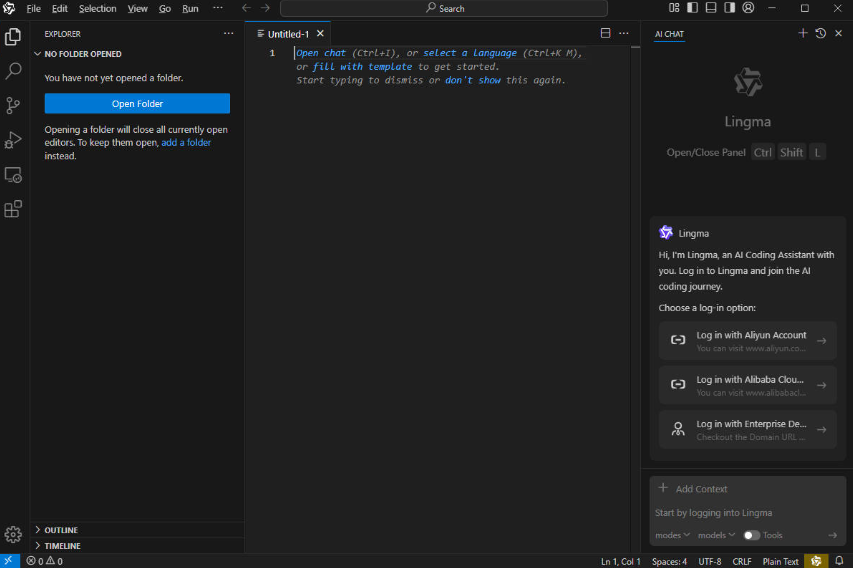The height and width of the screenshot is (568, 853).
Task: Open the notifications bell
Action: coord(840,561)
